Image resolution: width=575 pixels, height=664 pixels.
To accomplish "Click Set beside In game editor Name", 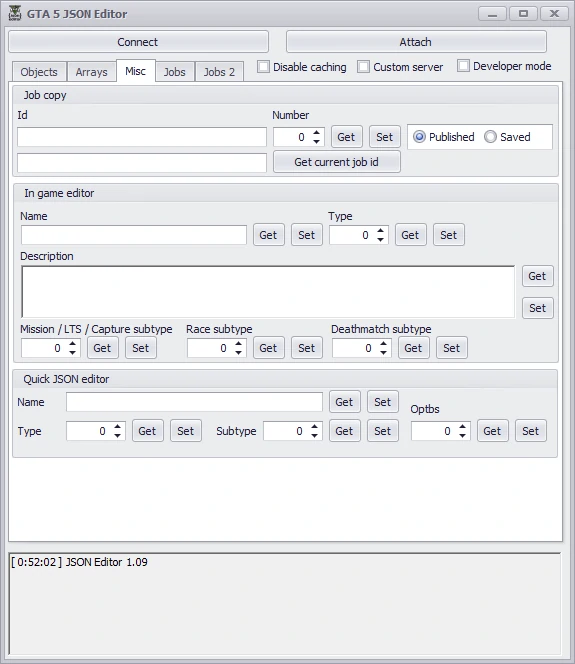I will pyautogui.click(x=307, y=235).
